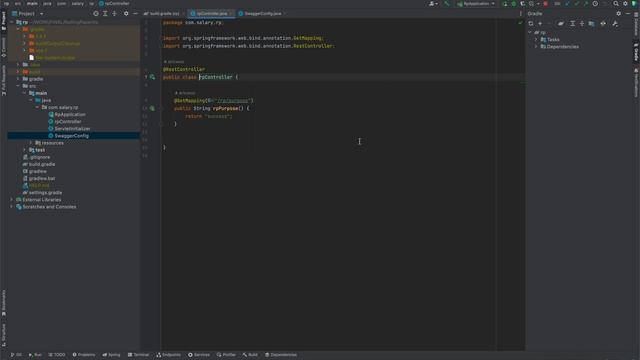
Task: Toggle the Notifications stripe button
Action: pos(636,83)
